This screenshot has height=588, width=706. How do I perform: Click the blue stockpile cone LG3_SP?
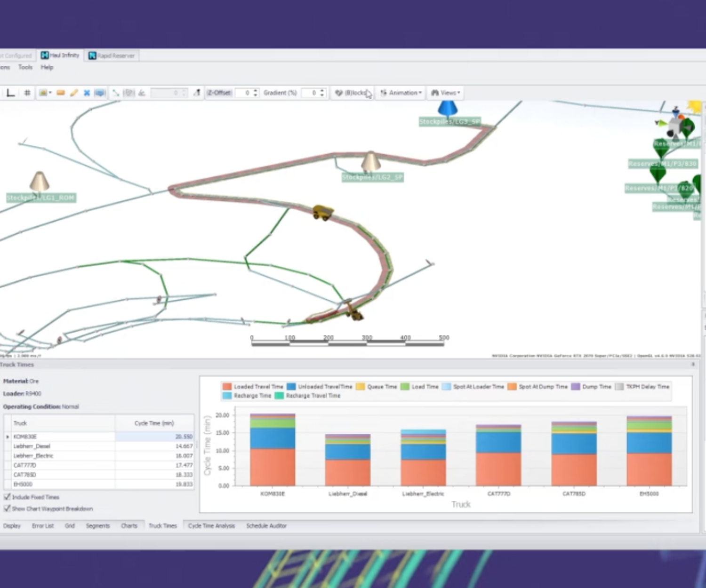pos(447,109)
